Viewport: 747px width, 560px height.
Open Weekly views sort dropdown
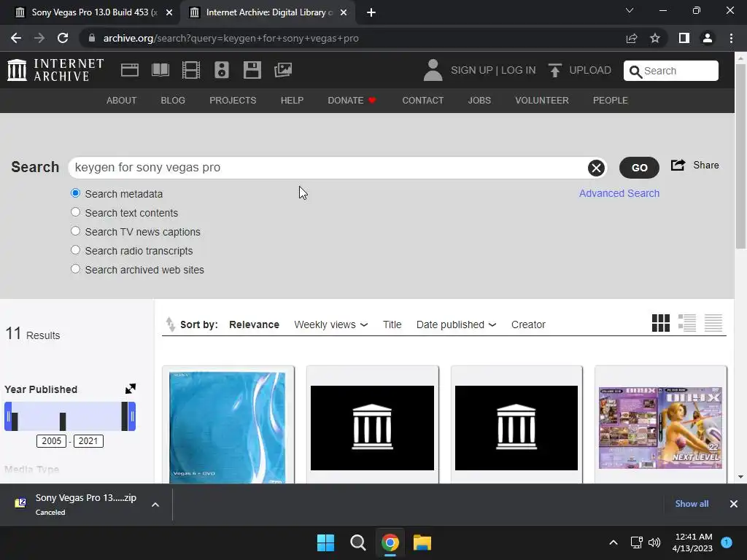click(330, 324)
